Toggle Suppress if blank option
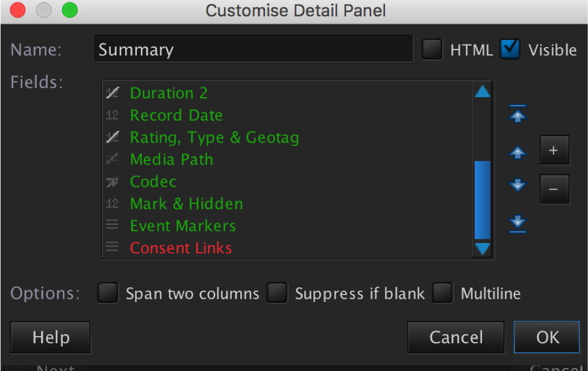 tap(278, 294)
